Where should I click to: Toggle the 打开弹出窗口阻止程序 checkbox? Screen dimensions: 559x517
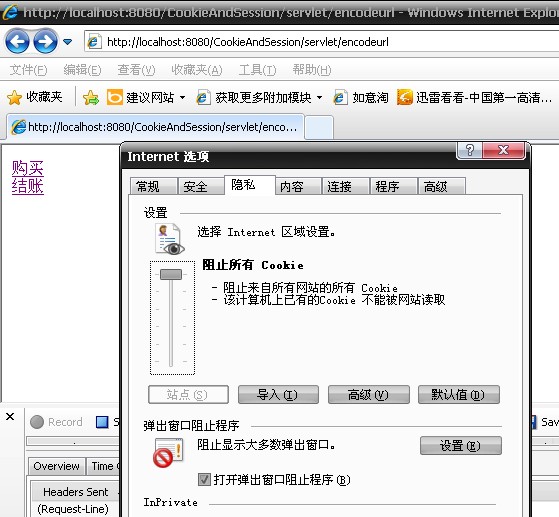pyautogui.click(x=204, y=480)
